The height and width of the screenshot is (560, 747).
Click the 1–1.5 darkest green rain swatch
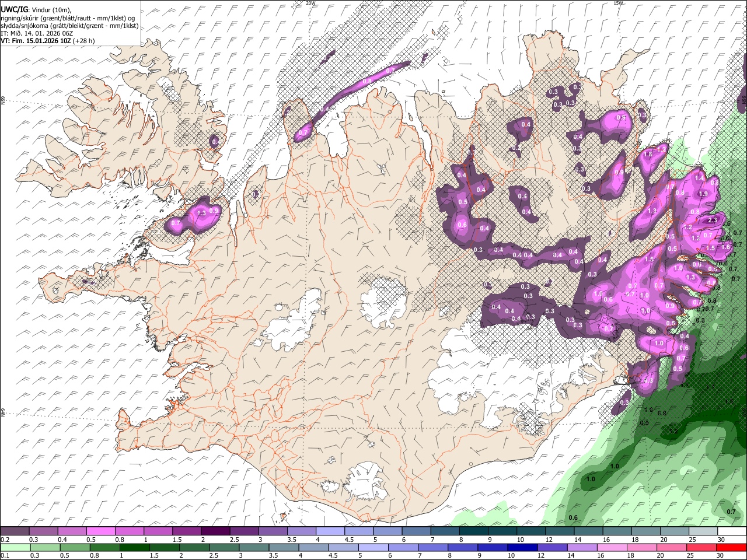point(135,548)
